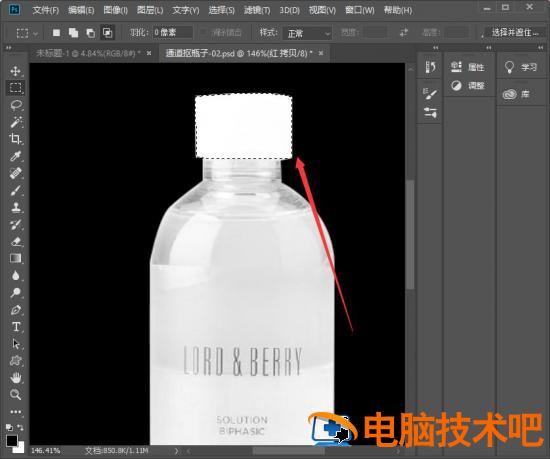This screenshot has height=459, width=550.
Task: Click the vertical canvas scrollbar
Action: click(410, 234)
